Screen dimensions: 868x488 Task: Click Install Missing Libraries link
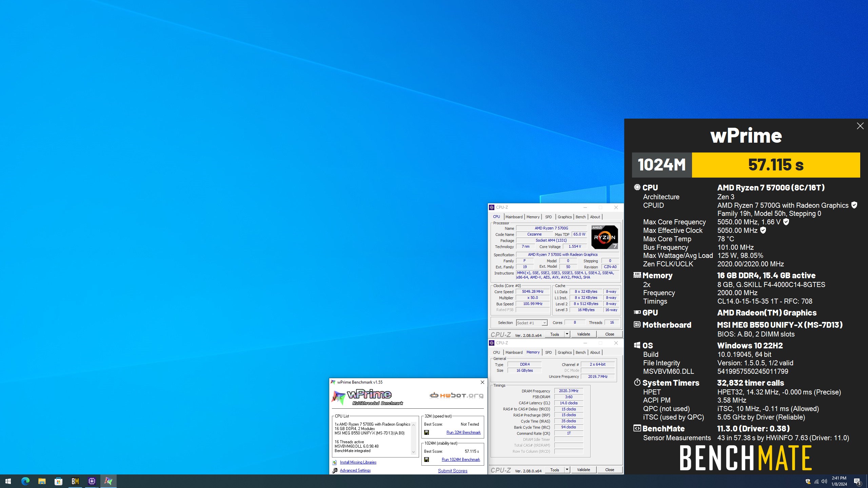click(358, 462)
